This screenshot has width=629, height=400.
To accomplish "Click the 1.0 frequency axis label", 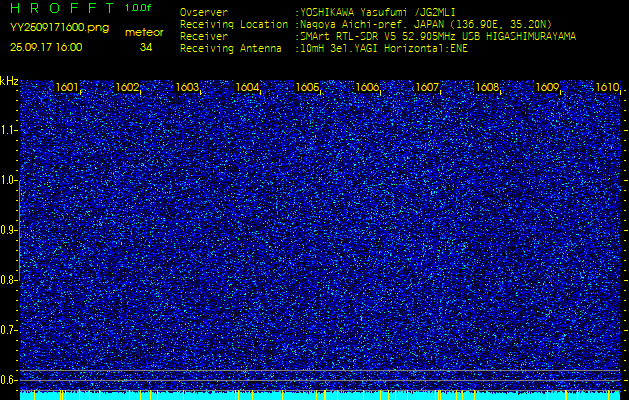I will tap(8, 180).
